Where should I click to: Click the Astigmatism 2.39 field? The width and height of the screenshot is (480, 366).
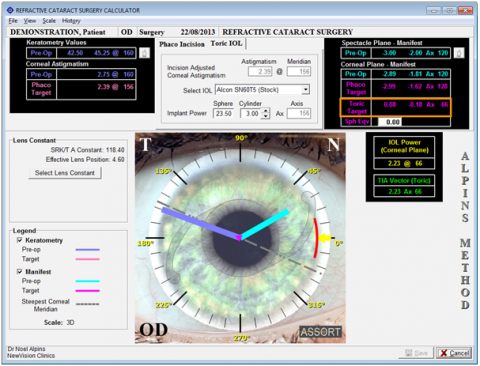tap(260, 71)
